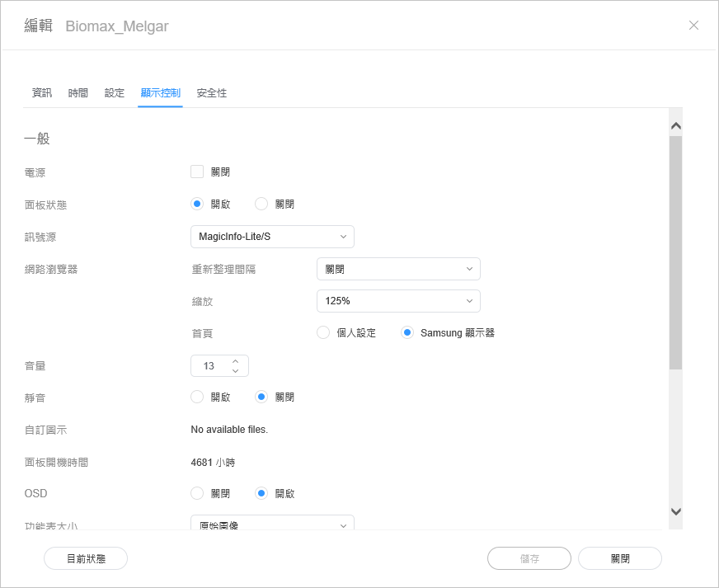Click scrollbar down arrow

(675, 511)
